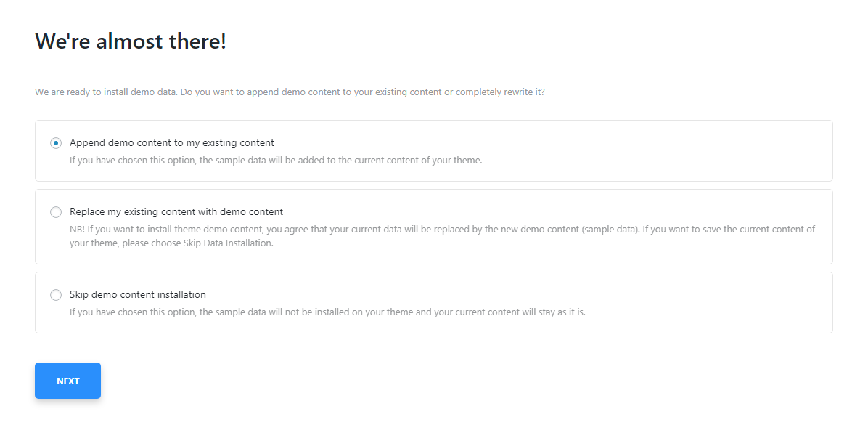Image resolution: width=868 pixels, height=425 pixels.
Task: Click the divider line under the heading
Action: point(433,62)
